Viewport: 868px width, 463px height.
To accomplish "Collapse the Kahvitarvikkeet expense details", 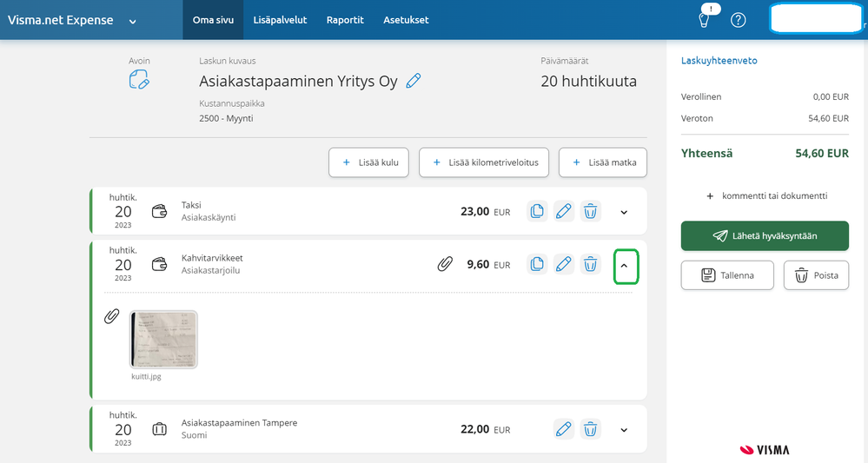I will (624, 266).
